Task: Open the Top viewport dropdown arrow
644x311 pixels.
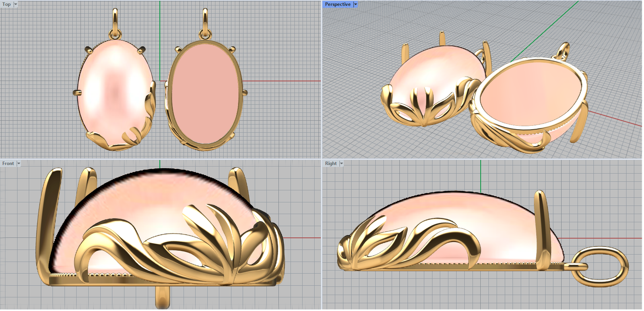Action: click(x=16, y=4)
